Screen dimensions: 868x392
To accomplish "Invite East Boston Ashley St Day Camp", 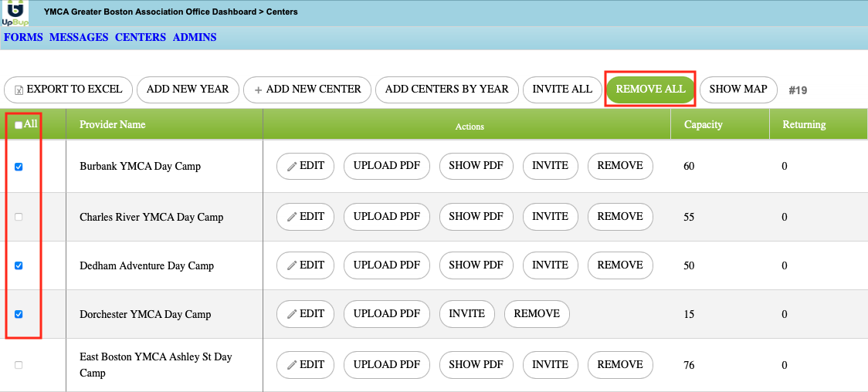I will pyautogui.click(x=551, y=365).
